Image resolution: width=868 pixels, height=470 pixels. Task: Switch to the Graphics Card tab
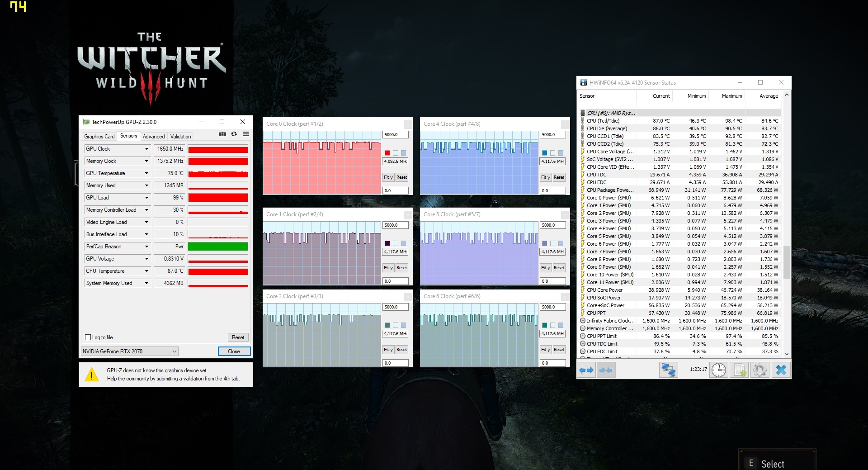coord(99,137)
